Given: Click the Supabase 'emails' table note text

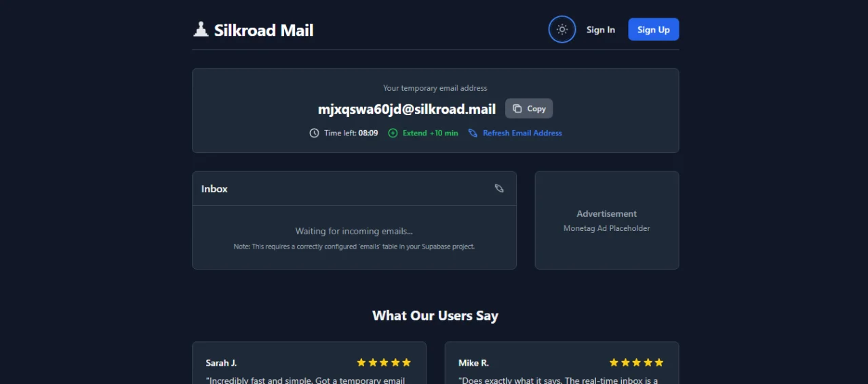Looking at the screenshot, I should coord(354,247).
